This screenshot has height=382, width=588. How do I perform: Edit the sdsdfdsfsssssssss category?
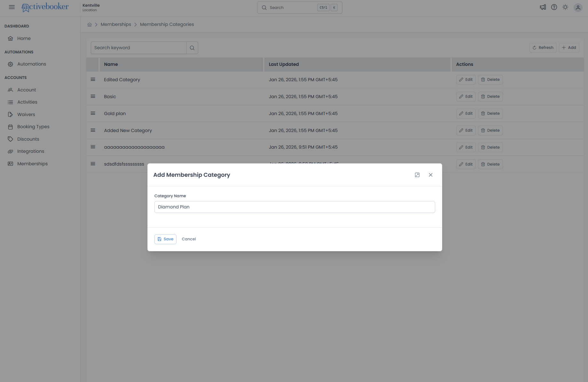(x=466, y=164)
